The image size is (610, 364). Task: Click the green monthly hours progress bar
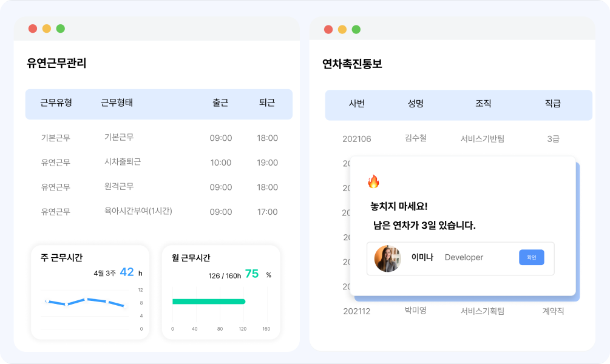coord(209,302)
